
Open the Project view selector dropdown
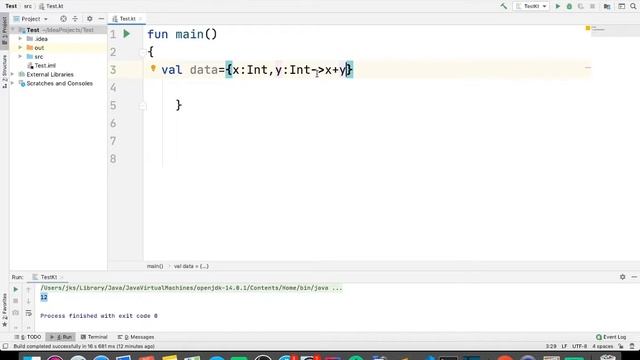tap(31, 19)
